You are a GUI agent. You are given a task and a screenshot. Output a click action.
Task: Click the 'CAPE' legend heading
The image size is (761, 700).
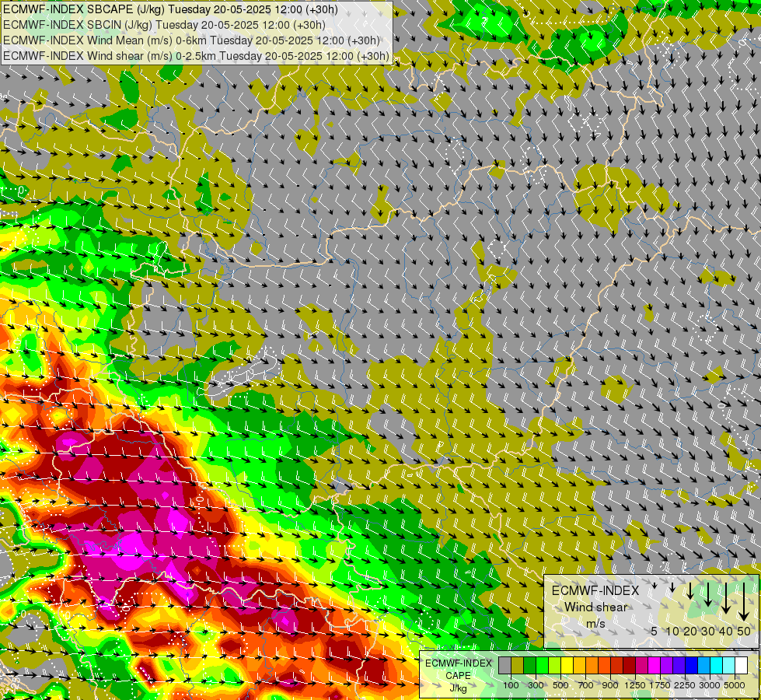click(x=458, y=676)
